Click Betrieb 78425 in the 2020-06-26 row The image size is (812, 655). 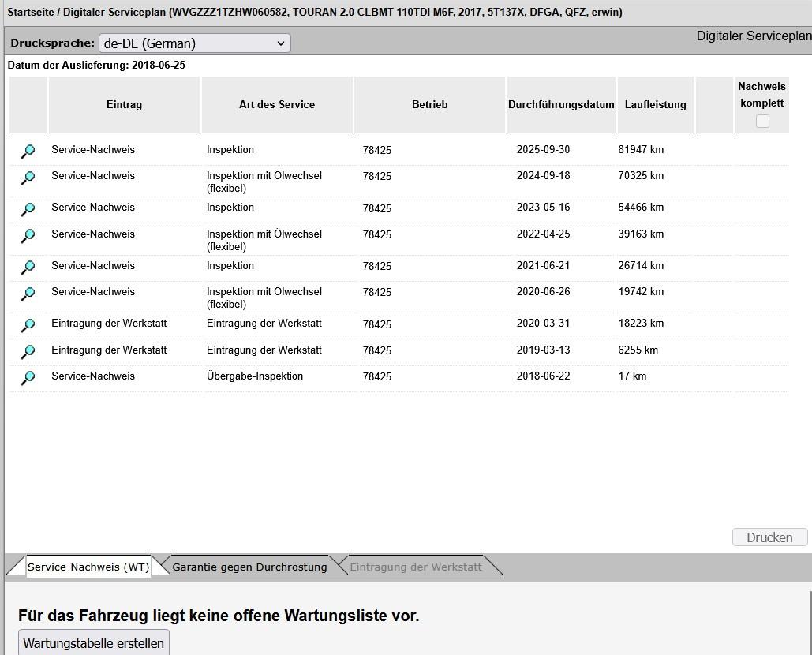point(377,293)
